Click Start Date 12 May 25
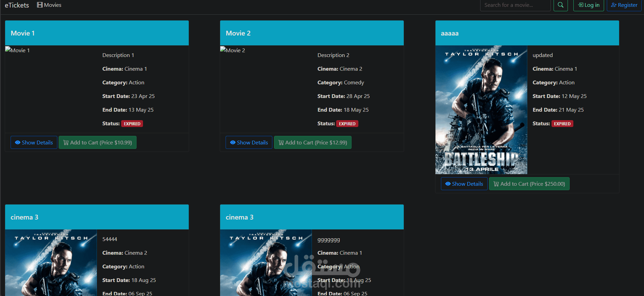The height and width of the screenshot is (296, 644). tap(560, 96)
